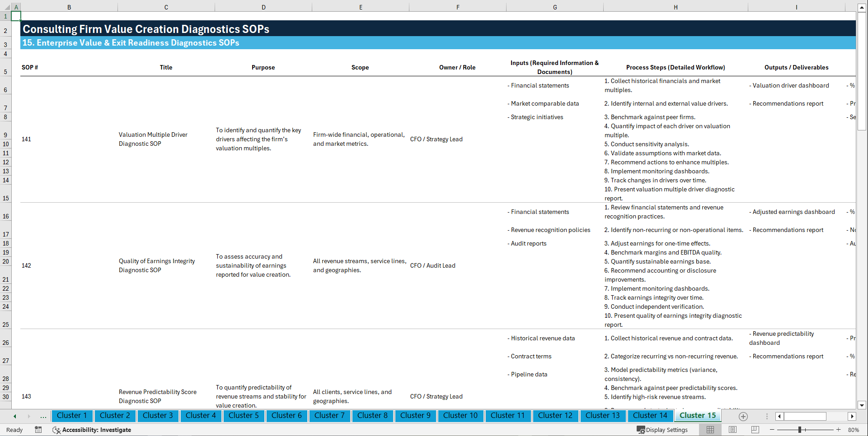This screenshot has height=436, width=868.
Task: Open the Cluster 7 sheet tab
Action: tap(329, 416)
